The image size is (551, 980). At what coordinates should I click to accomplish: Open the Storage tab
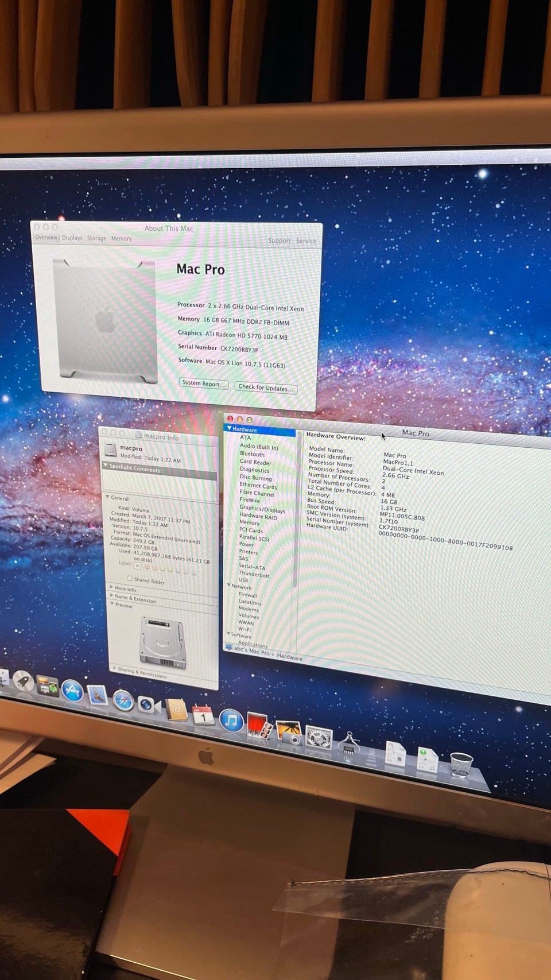tap(96, 238)
